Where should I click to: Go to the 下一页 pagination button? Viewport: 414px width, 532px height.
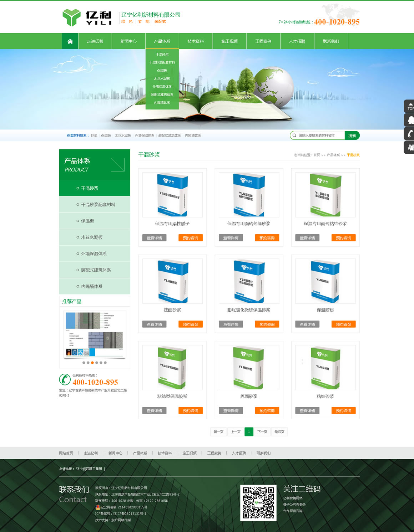click(262, 432)
